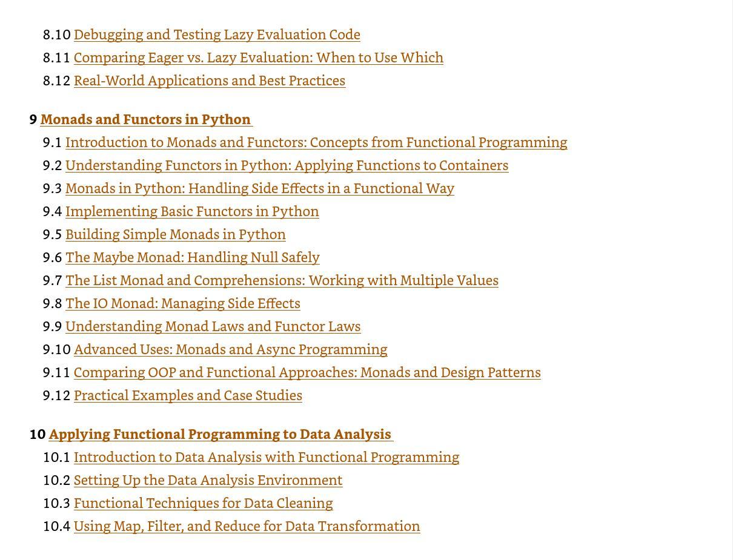
Task: Visit 'Understanding Monad Laws and Functor Laws'
Action: coord(213,326)
